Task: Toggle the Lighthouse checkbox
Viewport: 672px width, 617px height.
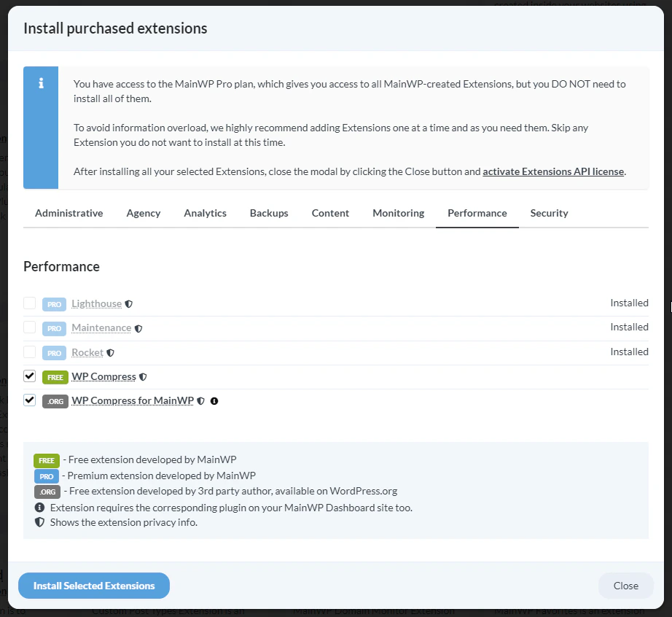Action: 30,303
